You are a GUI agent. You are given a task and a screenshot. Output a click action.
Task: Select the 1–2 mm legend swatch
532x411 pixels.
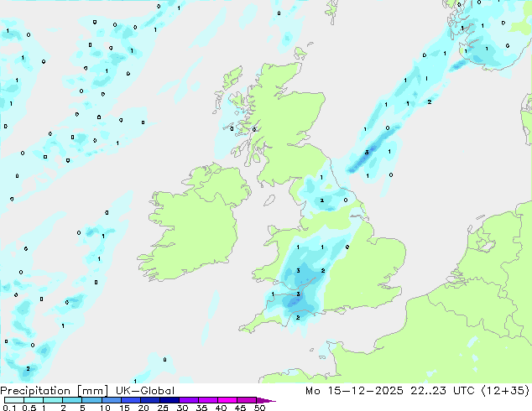[x=53, y=400]
